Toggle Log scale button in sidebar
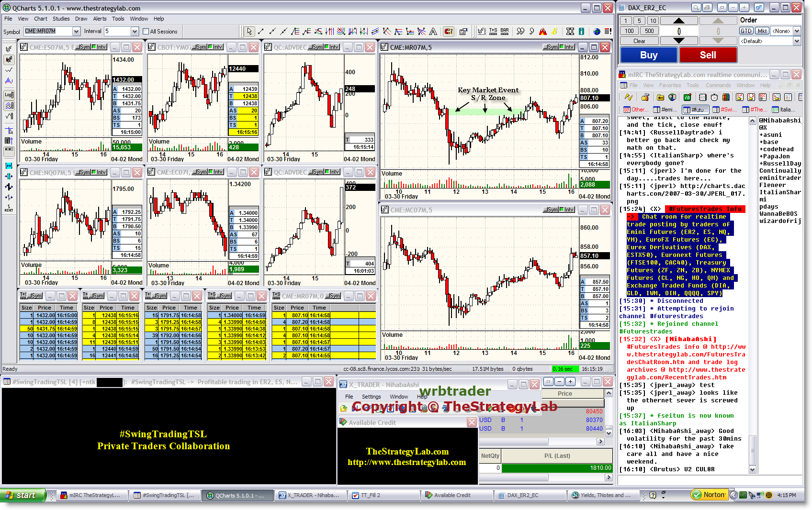 [x=9, y=95]
